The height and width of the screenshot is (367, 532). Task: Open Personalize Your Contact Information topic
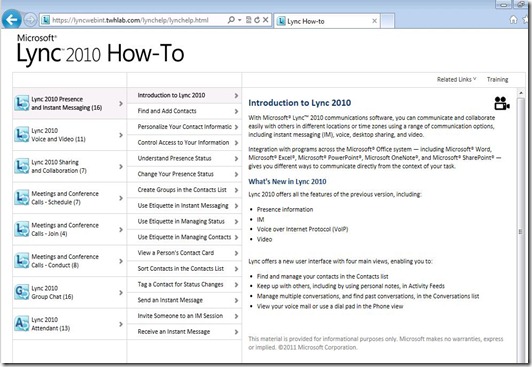click(184, 127)
